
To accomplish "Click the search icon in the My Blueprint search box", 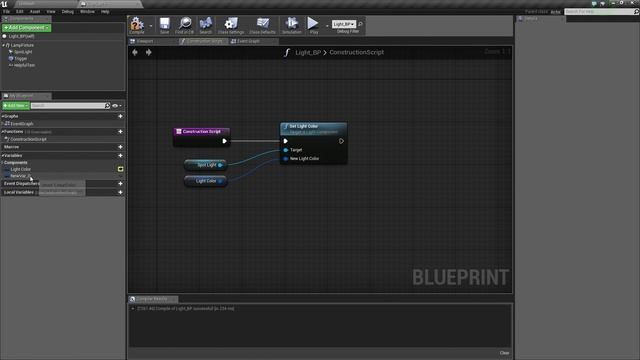I will [x=107, y=106].
